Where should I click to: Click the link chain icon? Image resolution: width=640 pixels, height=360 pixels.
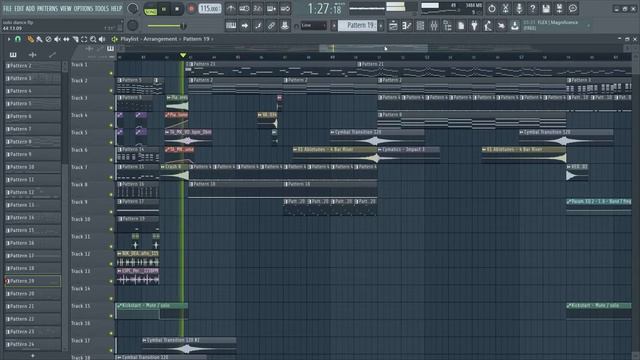271,26
